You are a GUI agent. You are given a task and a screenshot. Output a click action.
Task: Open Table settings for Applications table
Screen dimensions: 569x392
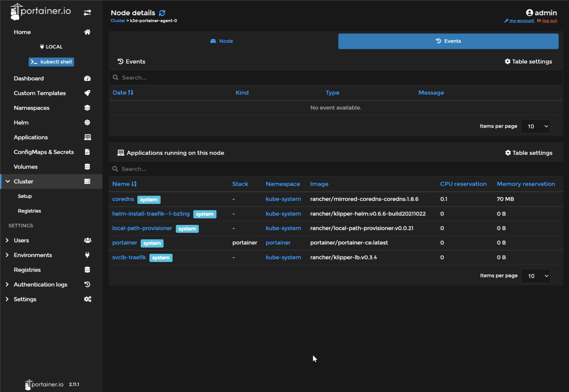529,152
